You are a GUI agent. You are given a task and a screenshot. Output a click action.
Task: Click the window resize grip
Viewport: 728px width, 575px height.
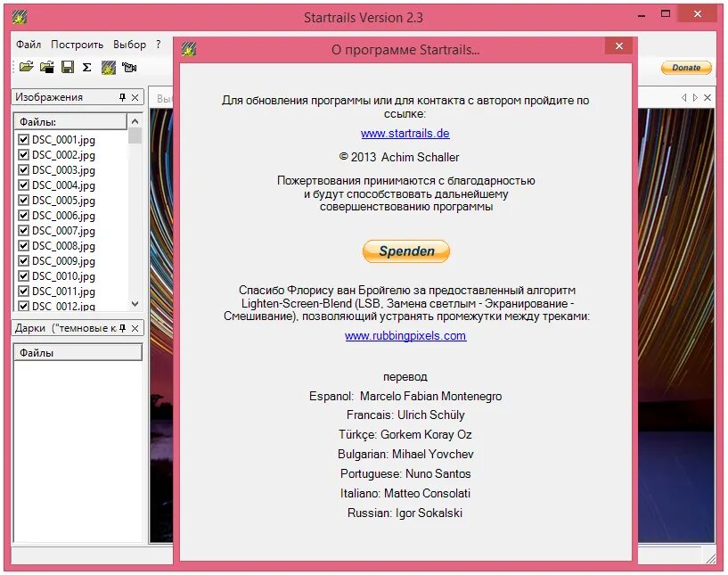tap(710, 558)
